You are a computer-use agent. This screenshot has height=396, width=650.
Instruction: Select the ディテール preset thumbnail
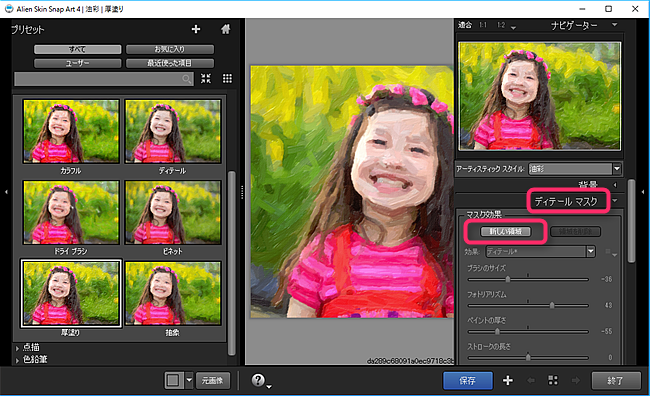(173, 131)
